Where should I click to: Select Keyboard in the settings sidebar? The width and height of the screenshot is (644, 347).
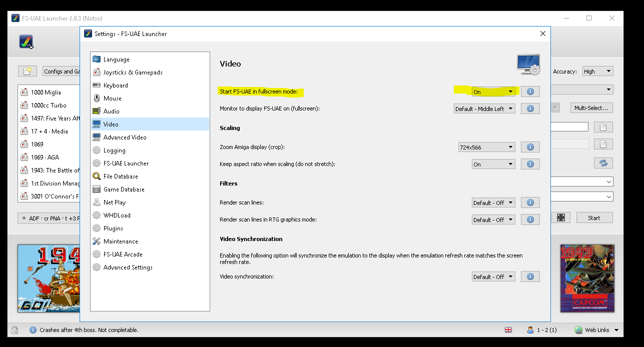tap(150, 85)
